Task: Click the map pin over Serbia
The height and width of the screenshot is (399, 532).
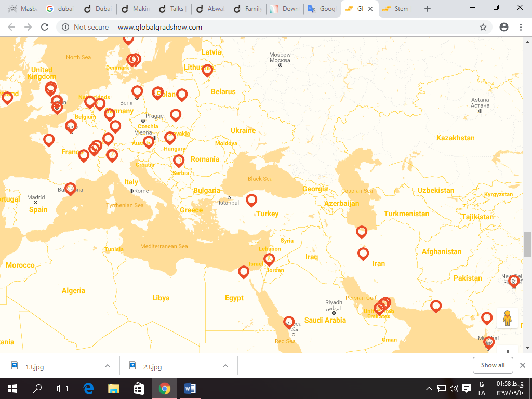Action: (x=179, y=160)
